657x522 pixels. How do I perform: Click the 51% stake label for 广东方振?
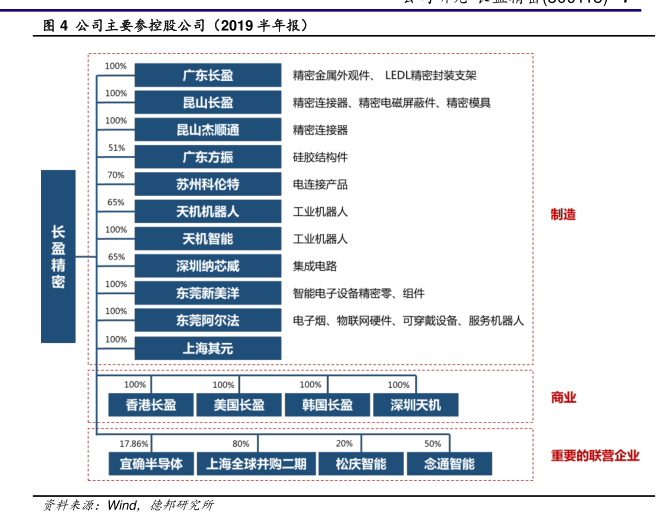pyautogui.click(x=116, y=148)
